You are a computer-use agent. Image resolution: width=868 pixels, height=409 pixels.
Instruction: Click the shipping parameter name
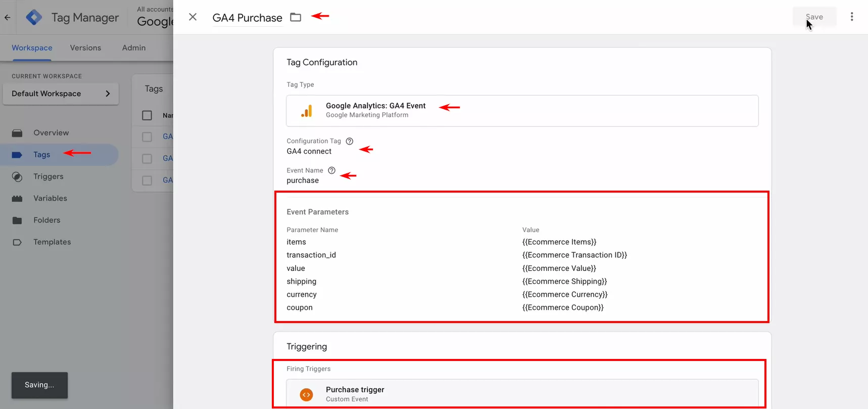pyautogui.click(x=302, y=282)
